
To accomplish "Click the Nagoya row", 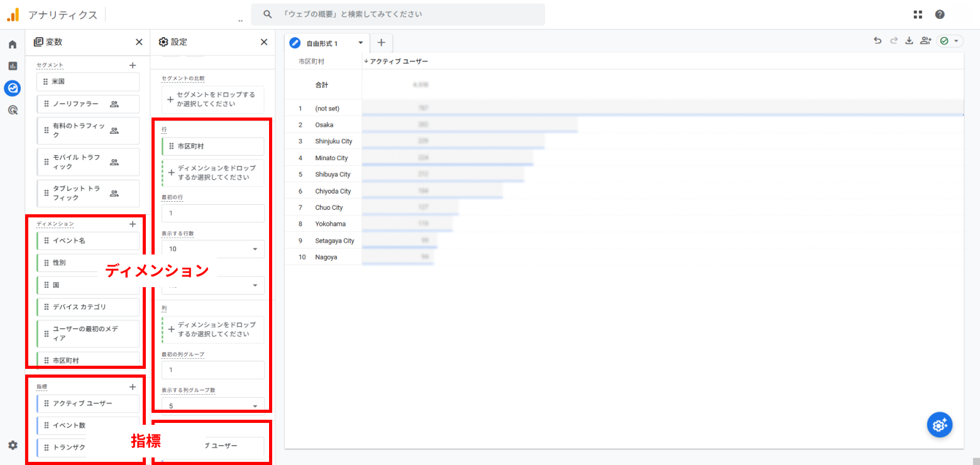I will click(x=624, y=257).
